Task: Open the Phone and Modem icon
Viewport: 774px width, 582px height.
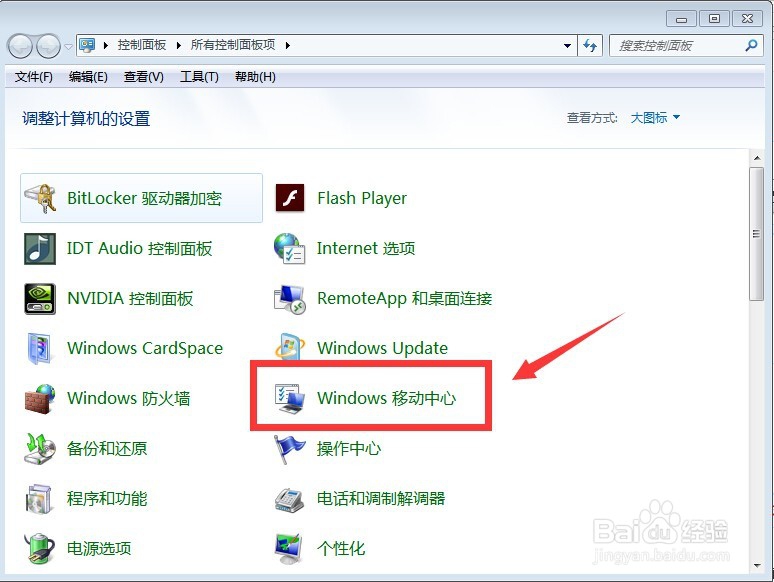Action: click(290, 499)
